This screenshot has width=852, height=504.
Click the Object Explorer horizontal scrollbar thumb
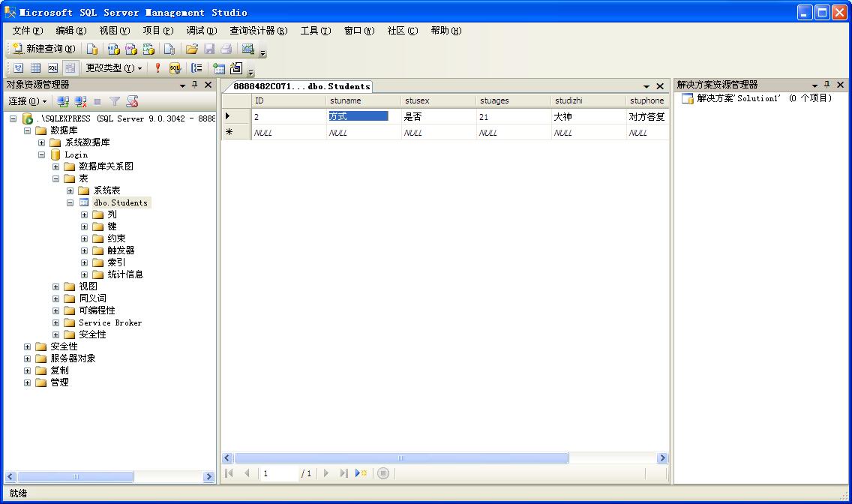(x=76, y=476)
